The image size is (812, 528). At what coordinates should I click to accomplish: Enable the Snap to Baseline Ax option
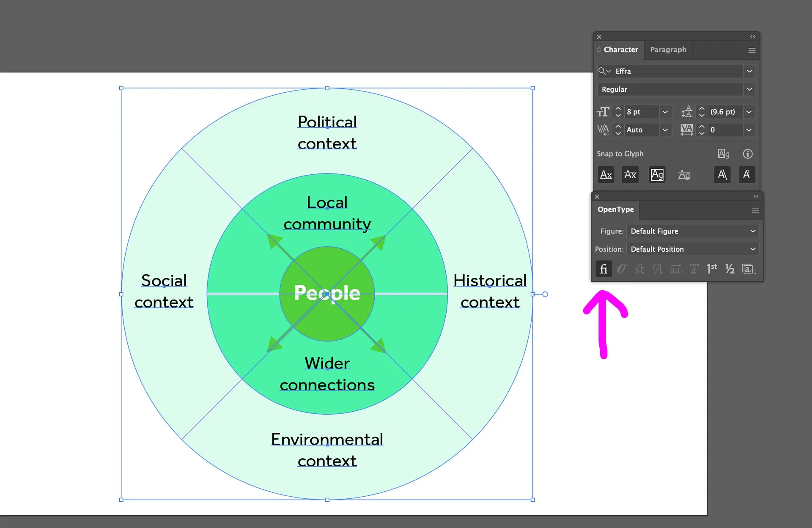point(606,175)
